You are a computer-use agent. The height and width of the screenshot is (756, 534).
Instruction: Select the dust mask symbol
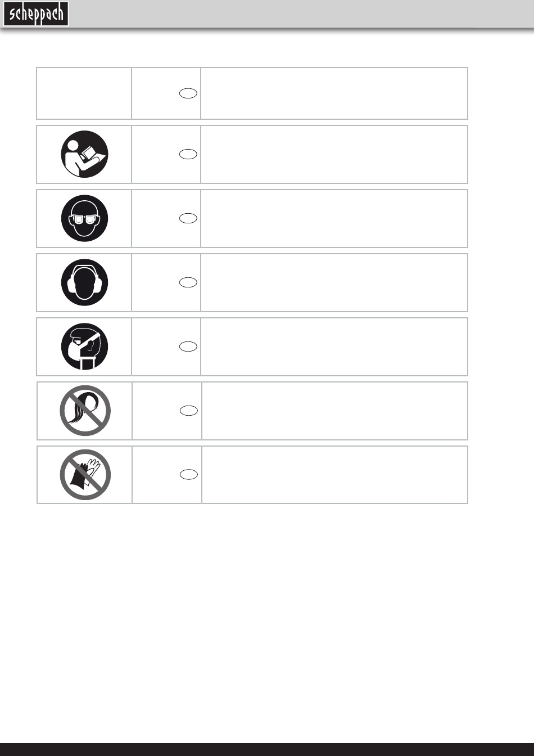point(85,346)
